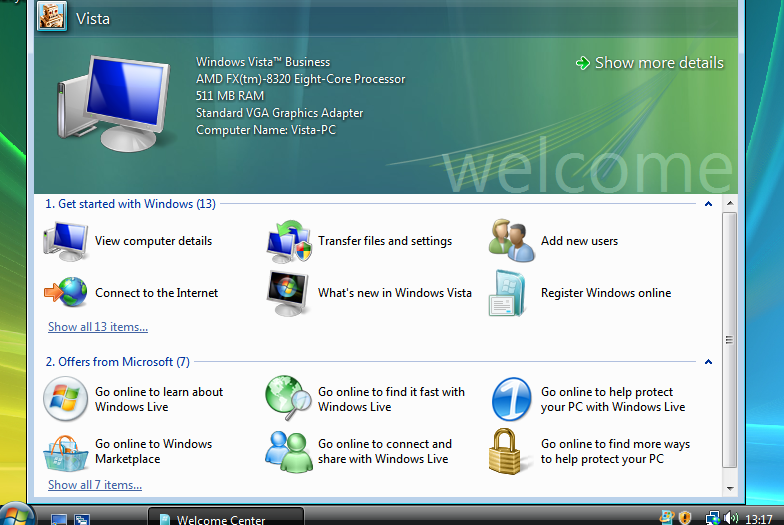Select Add new users label
Viewport: 784px width, 525px height.
click(580, 241)
